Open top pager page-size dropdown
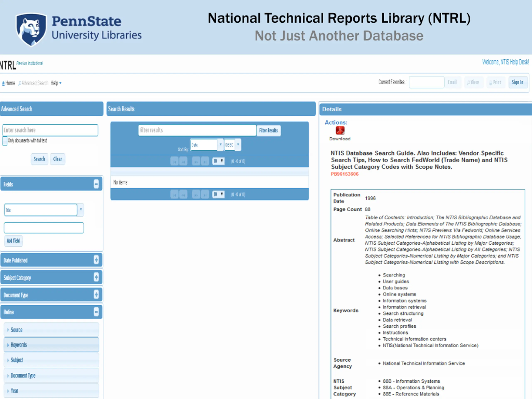The height and width of the screenshot is (399, 532). pos(218,161)
